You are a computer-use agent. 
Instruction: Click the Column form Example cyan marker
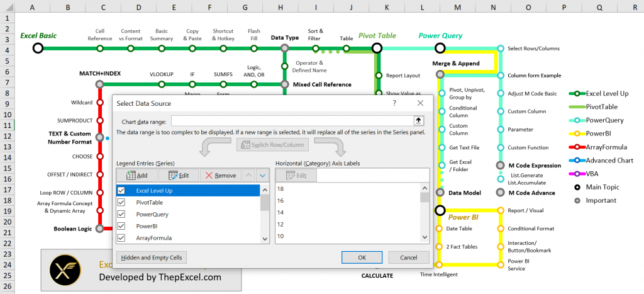coord(500,76)
